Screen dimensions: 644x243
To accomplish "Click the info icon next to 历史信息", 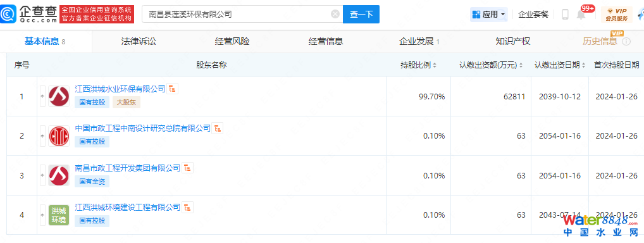I will point(626,41).
